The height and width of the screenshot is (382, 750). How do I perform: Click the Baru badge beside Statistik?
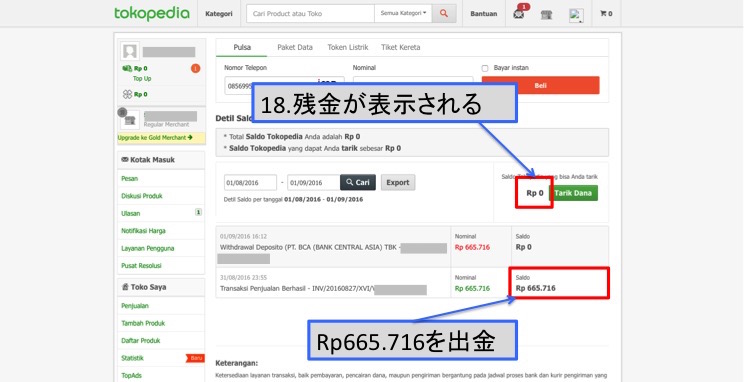coord(195,358)
